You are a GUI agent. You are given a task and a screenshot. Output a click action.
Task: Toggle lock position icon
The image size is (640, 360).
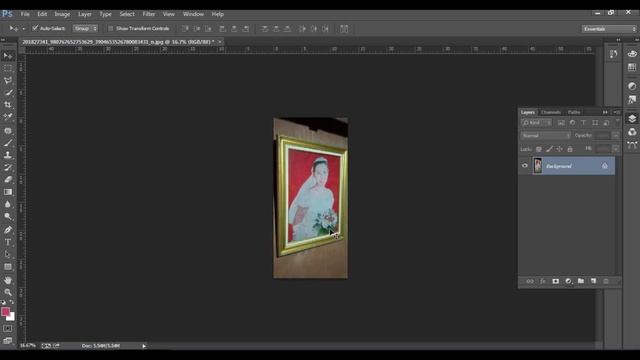(560, 149)
